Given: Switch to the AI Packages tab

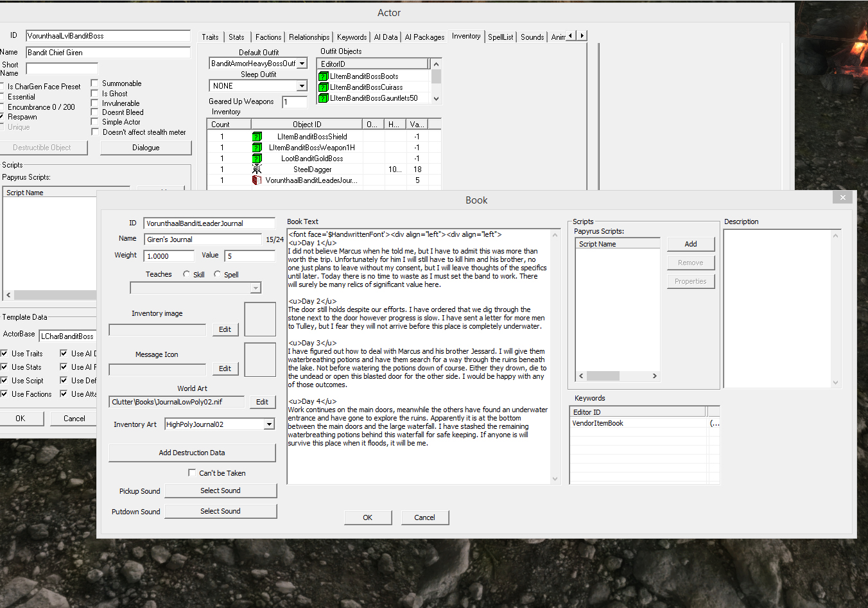Looking at the screenshot, I should 424,37.
